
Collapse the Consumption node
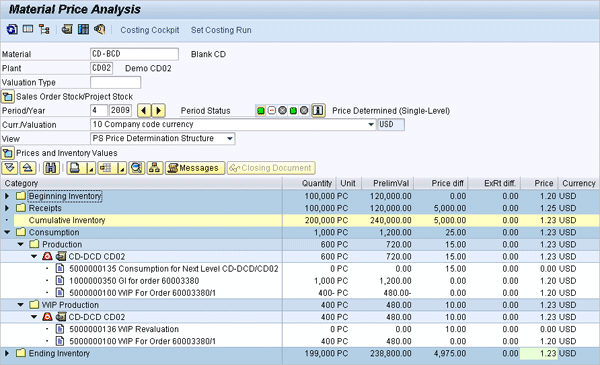[x=7, y=232]
